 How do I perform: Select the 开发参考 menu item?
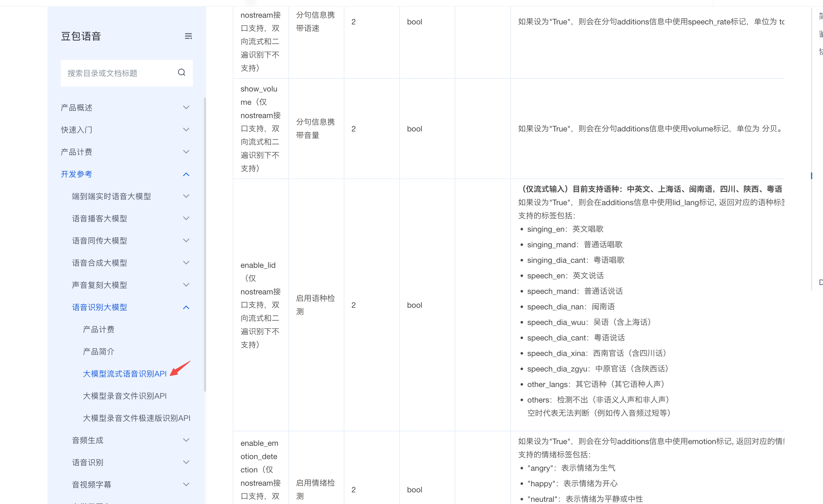click(x=77, y=174)
